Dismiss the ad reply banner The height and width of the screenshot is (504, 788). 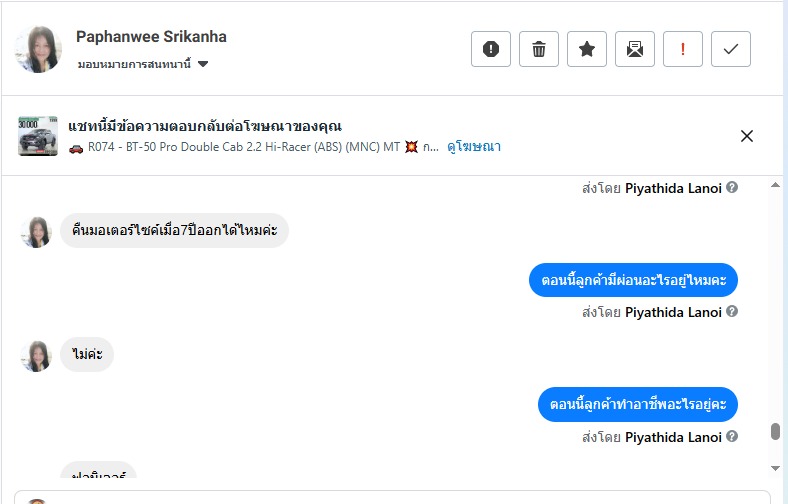coord(747,136)
